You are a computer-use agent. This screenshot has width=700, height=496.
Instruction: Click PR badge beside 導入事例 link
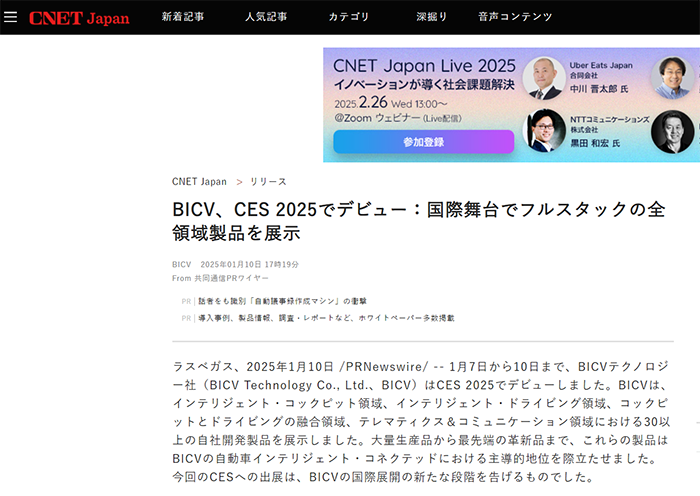(186, 318)
